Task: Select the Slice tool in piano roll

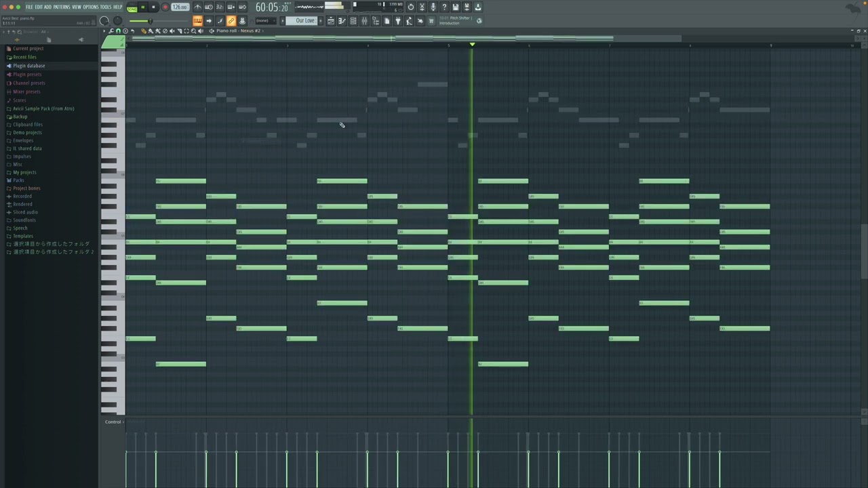Action: point(180,31)
